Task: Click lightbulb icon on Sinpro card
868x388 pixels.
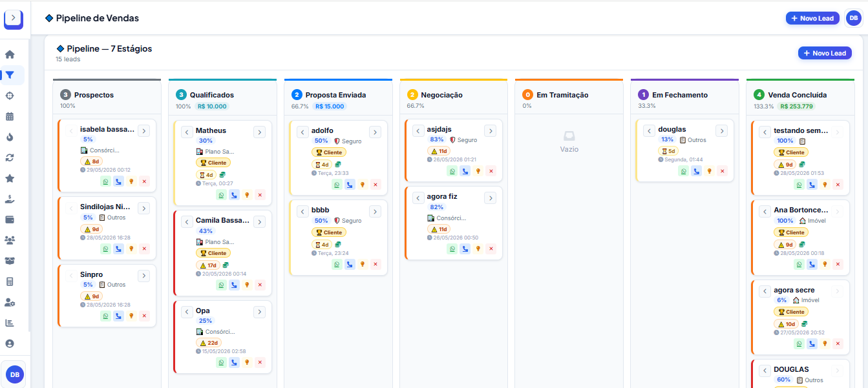Action: (131, 316)
